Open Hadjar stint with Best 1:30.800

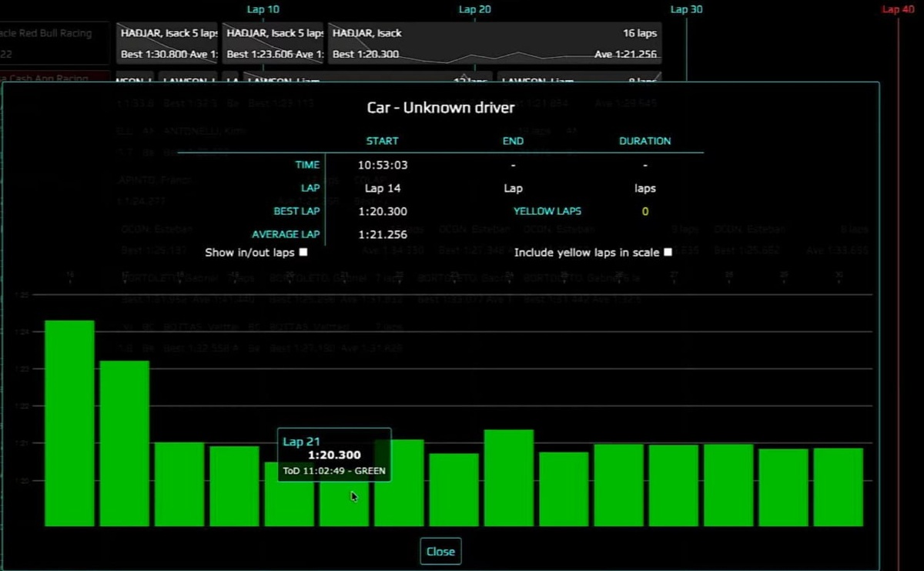pyautogui.click(x=167, y=44)
